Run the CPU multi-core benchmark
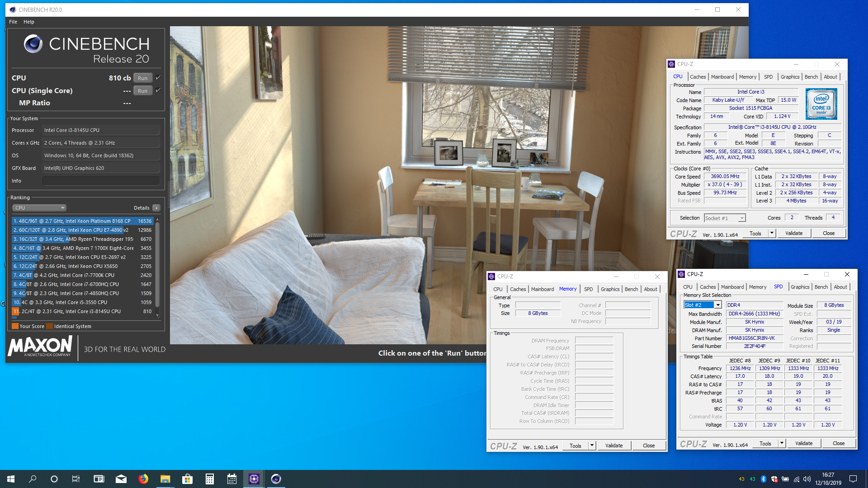868x488 pixels. [x=143, y=78]
